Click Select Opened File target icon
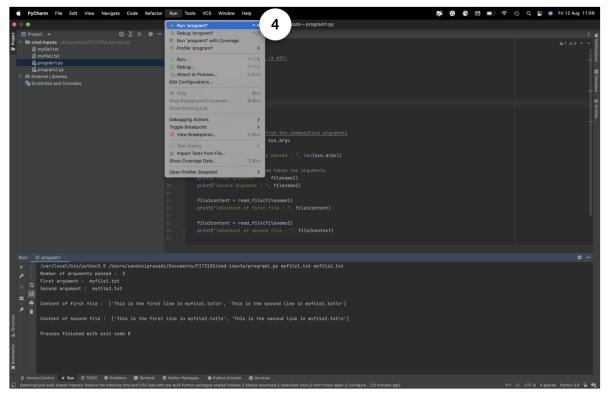This screenshot has height=394, width=608. (x=121, y=34)
